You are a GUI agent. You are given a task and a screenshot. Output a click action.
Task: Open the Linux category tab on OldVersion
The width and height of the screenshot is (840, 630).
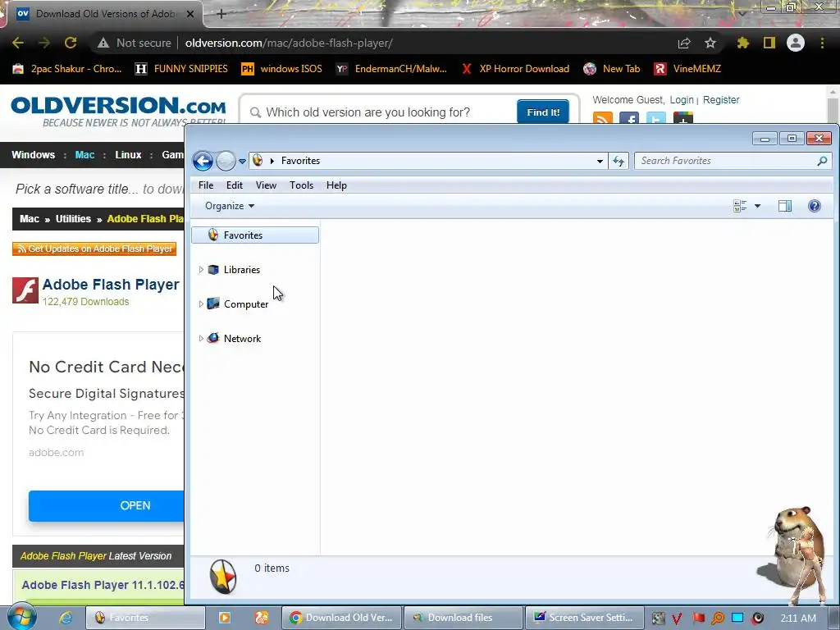click(128, 155)
